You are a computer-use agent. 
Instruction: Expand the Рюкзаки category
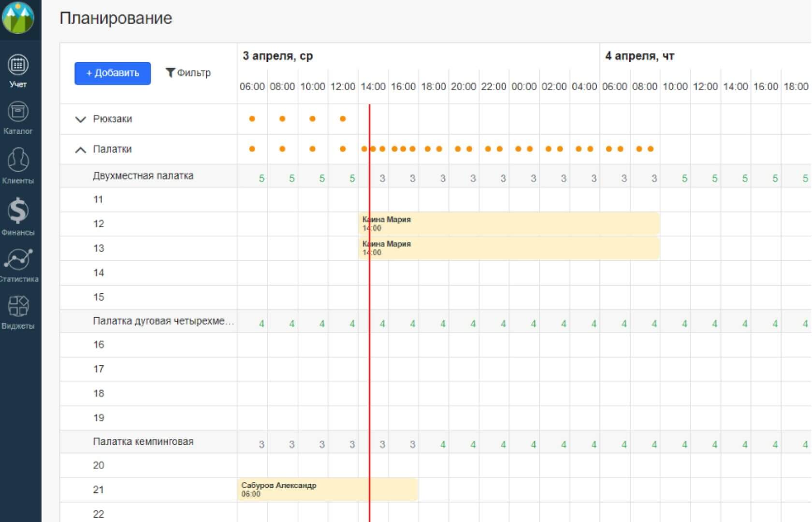[x=81, y=119]
